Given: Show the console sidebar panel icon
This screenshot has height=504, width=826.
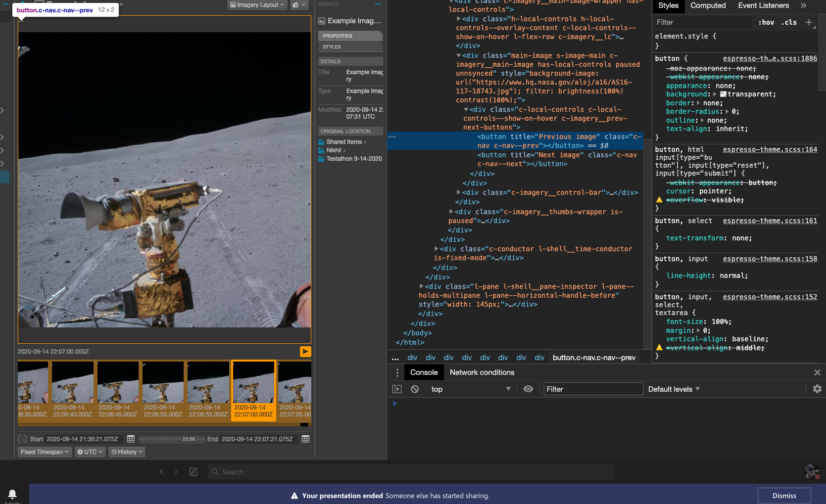Looking at the screenshot, I should click(397, 389).
